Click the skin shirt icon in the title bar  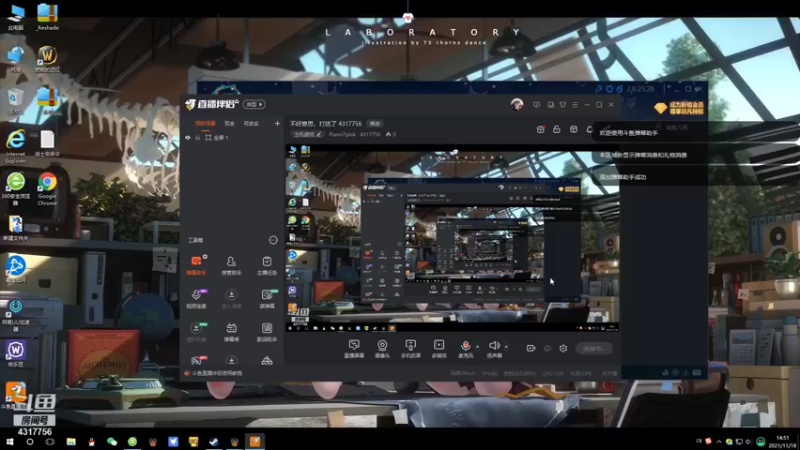[563, 105]
